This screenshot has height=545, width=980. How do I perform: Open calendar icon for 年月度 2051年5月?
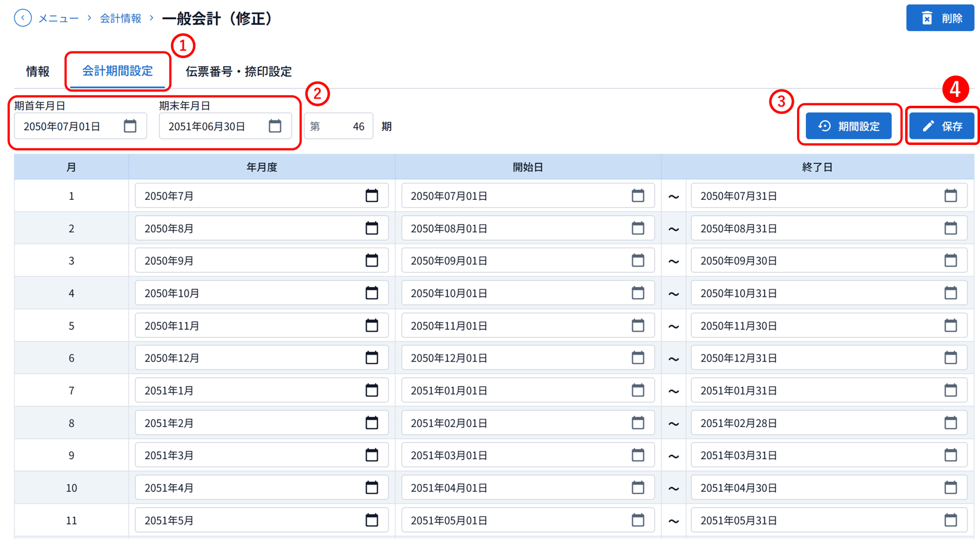coord(372,520)
